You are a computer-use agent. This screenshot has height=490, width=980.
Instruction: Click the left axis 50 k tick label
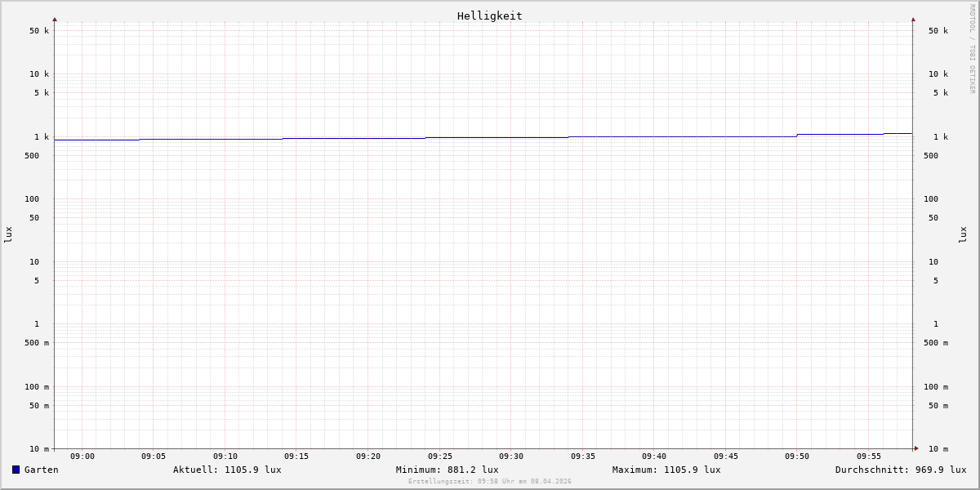pos(39,31)
